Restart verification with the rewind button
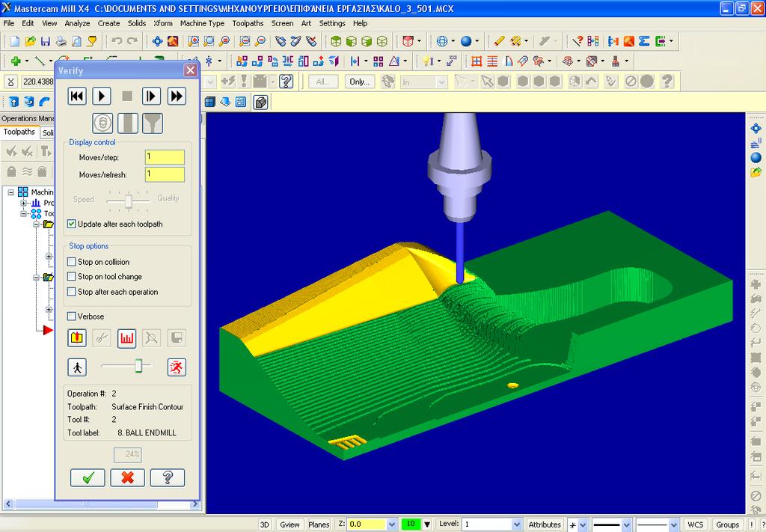 77,97
